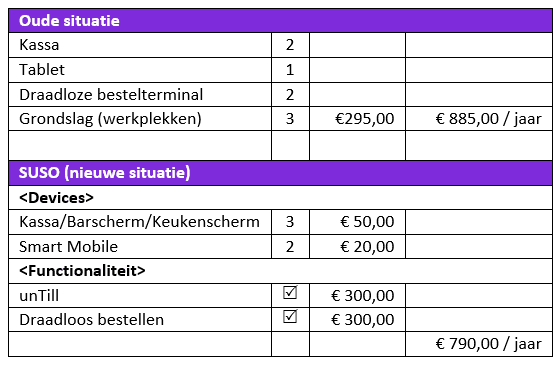Click the Kassa quantity 2 cell

[290, 45]
